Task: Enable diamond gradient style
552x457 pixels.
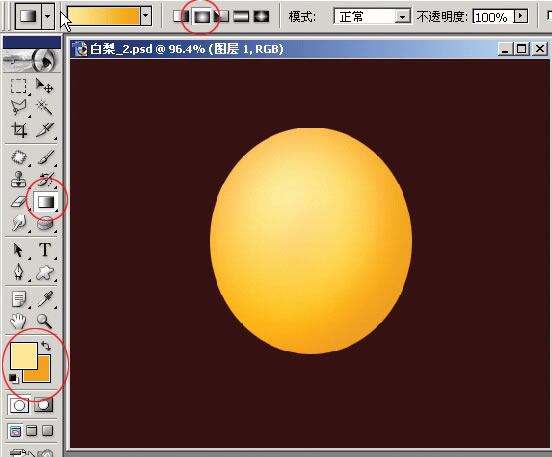Action: [261, 16]
